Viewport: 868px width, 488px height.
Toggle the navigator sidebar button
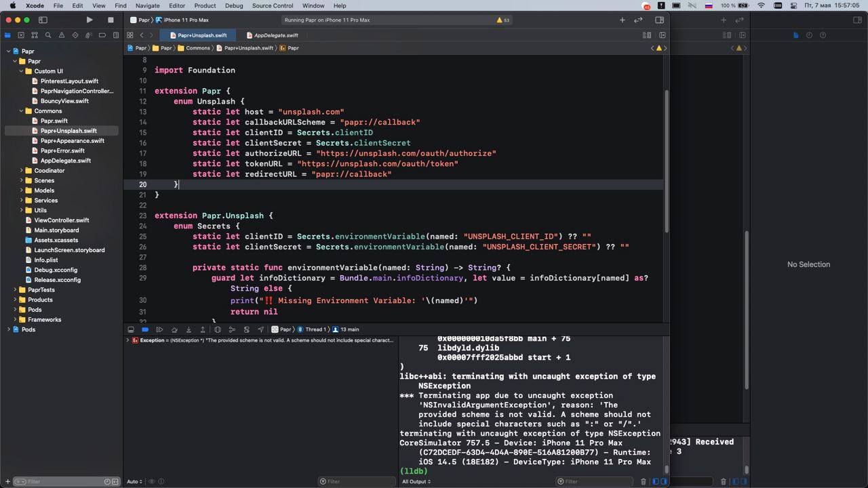tap(43, 20)
